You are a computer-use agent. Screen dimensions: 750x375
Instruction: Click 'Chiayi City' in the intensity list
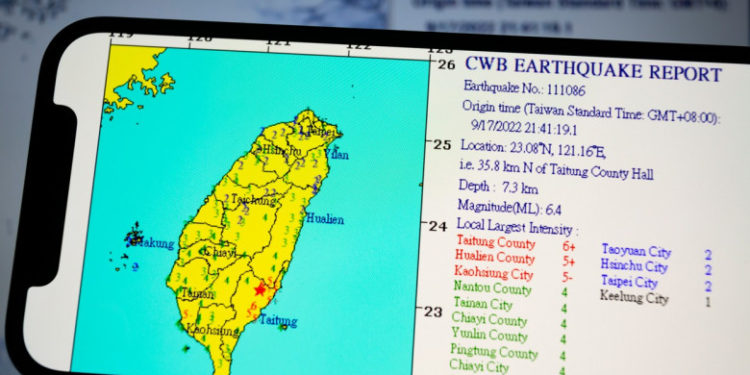pyautogui.click(x=480, y=366)
